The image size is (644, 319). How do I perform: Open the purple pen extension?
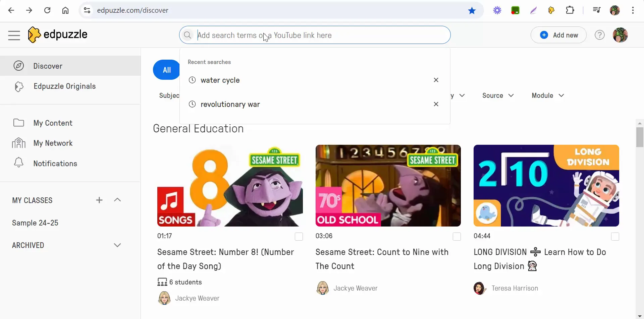point(533,10)
